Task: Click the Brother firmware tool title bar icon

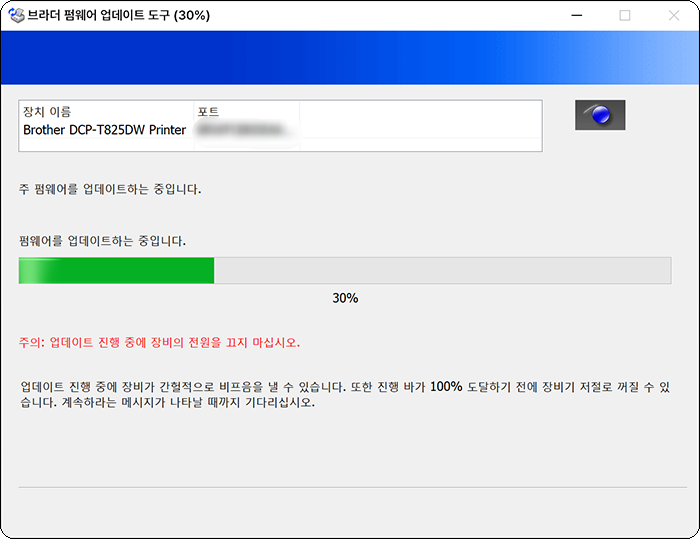Action: coord(17,15)
